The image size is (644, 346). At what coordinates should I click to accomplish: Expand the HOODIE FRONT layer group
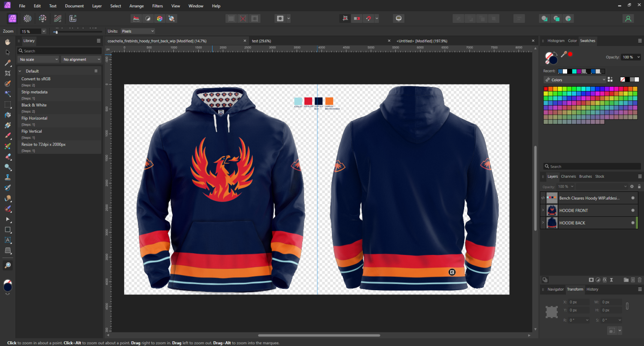[544, 210]
